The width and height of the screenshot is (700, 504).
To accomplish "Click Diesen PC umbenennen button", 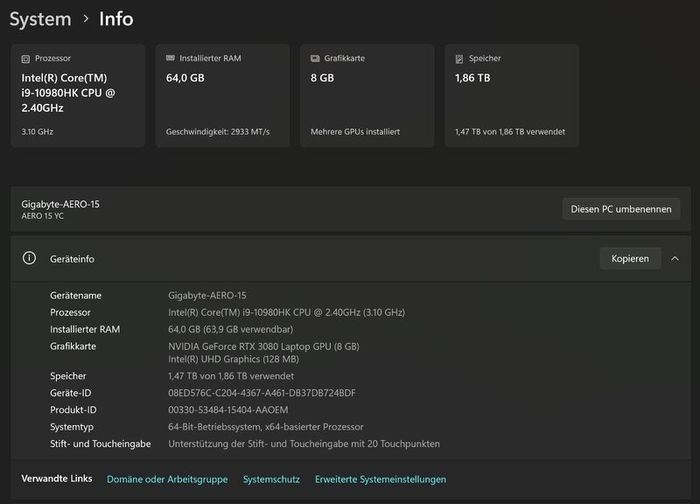I will pyautogui.click(x=621, y=209).
